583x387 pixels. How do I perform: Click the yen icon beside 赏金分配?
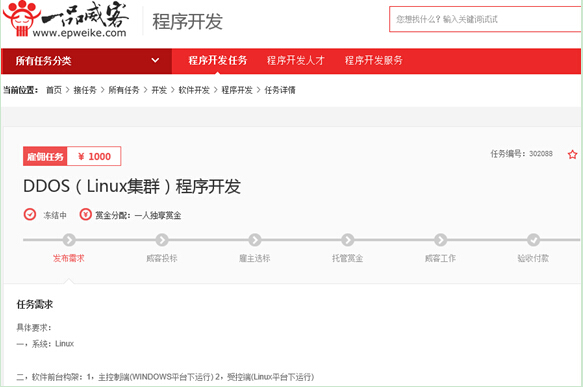[86, 215]
